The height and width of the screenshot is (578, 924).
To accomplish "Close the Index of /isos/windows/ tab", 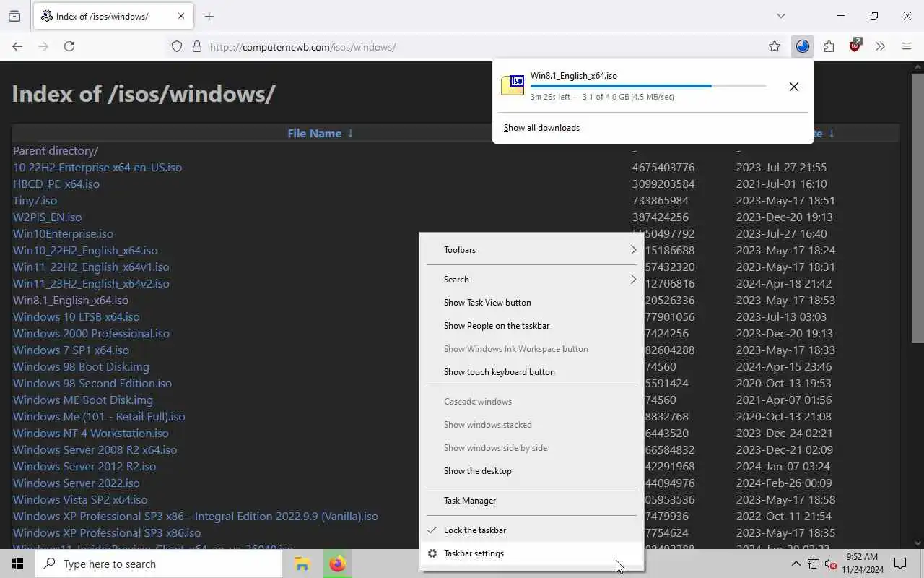I will click(x=181, y=16).
